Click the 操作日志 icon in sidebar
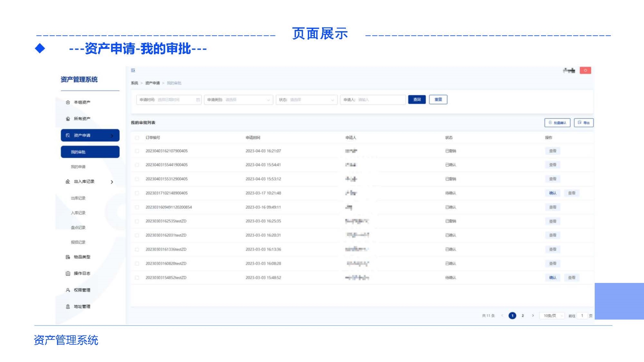 click(x=68, y=274)
